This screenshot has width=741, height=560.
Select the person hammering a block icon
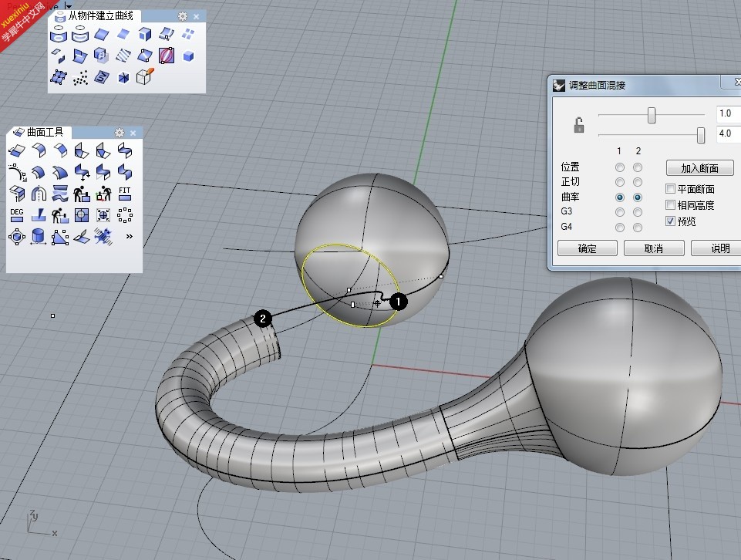(82, 194)
